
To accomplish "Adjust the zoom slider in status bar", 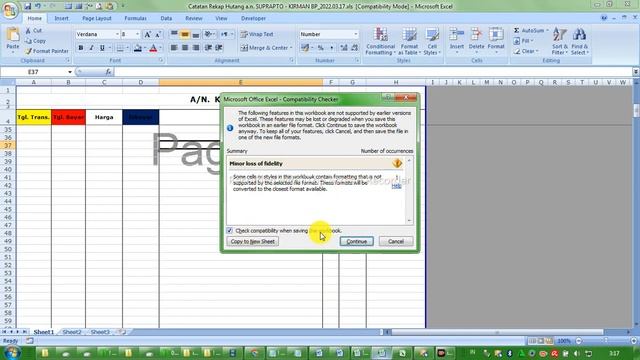I will coord(606,340).
